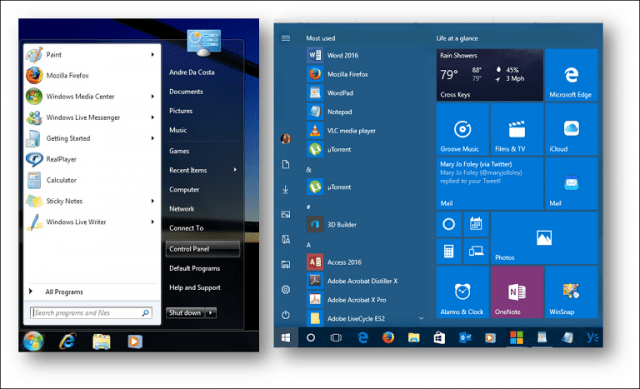
Task: Open Help and Support
Action: (195, 287)
